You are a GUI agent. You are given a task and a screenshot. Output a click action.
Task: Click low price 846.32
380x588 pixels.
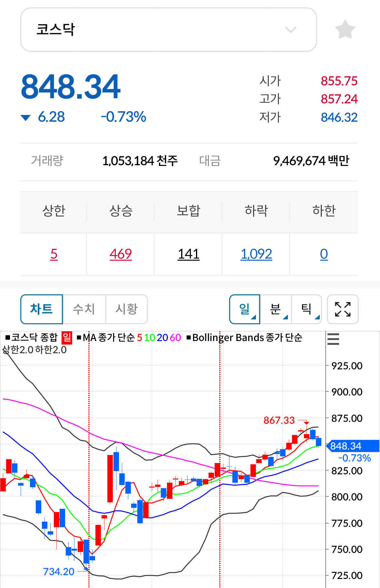(x=339, y=117)
